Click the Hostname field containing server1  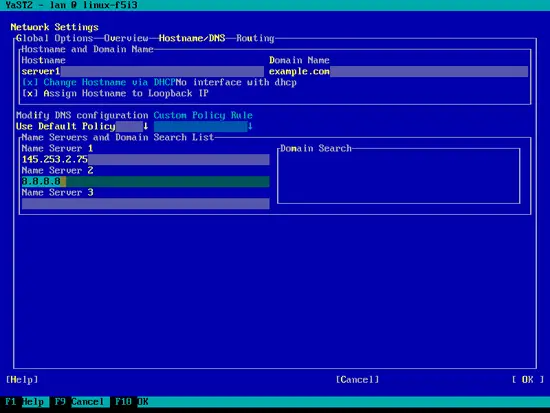(x=143, y=71)
